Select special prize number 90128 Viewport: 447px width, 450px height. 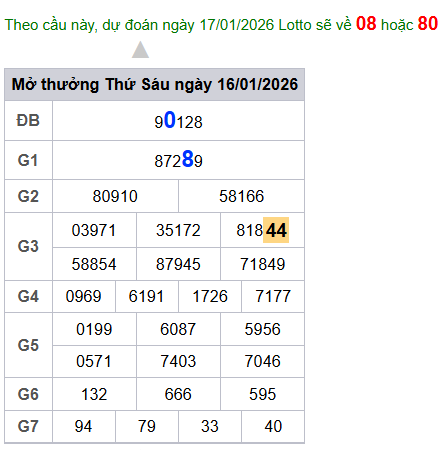click(178, 120)
